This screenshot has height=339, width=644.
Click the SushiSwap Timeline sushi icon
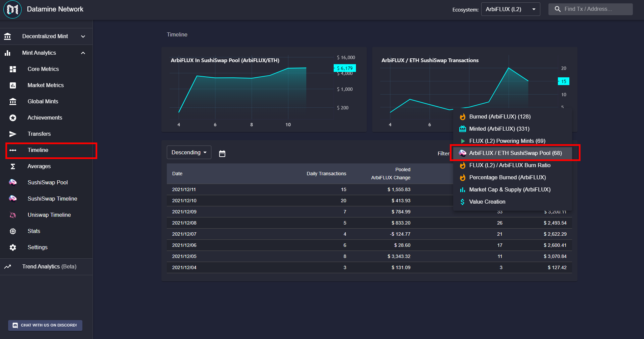click(13, 199)
